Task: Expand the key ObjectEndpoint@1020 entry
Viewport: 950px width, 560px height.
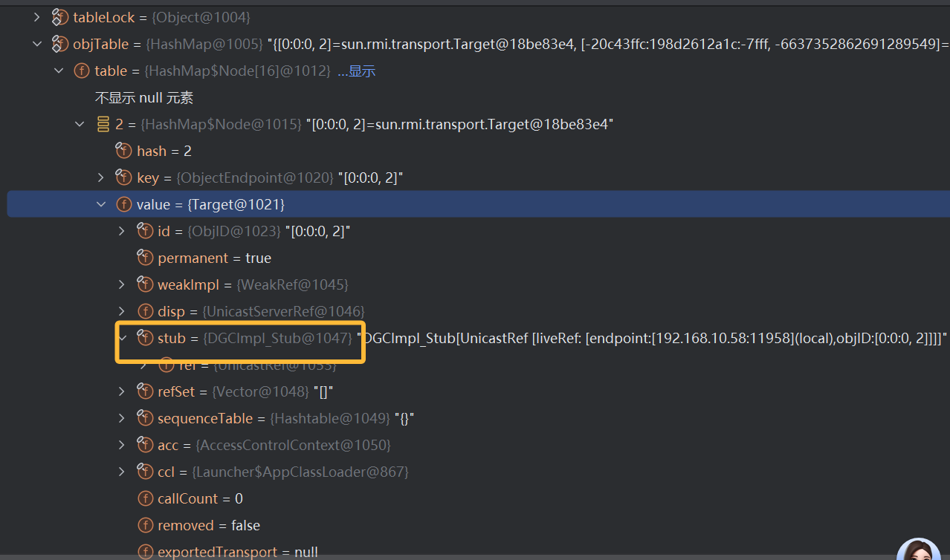Action: pyautogui.click(x=101, y=178)
